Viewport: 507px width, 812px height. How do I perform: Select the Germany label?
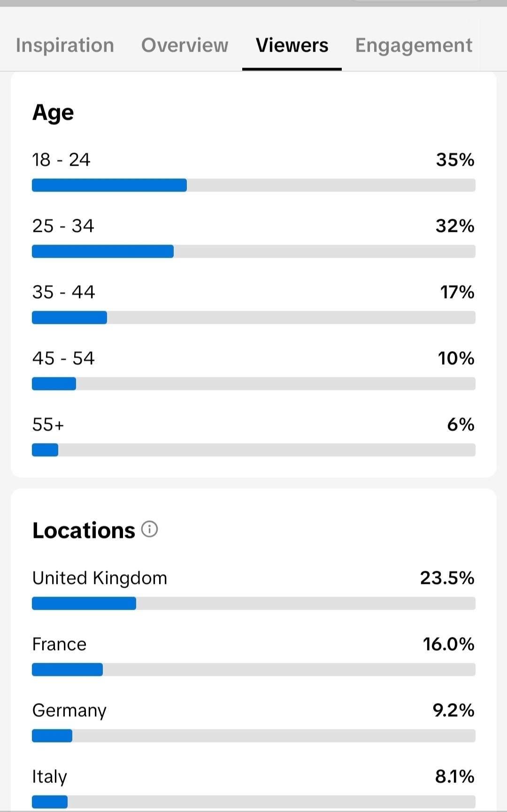tap(69, 711)
